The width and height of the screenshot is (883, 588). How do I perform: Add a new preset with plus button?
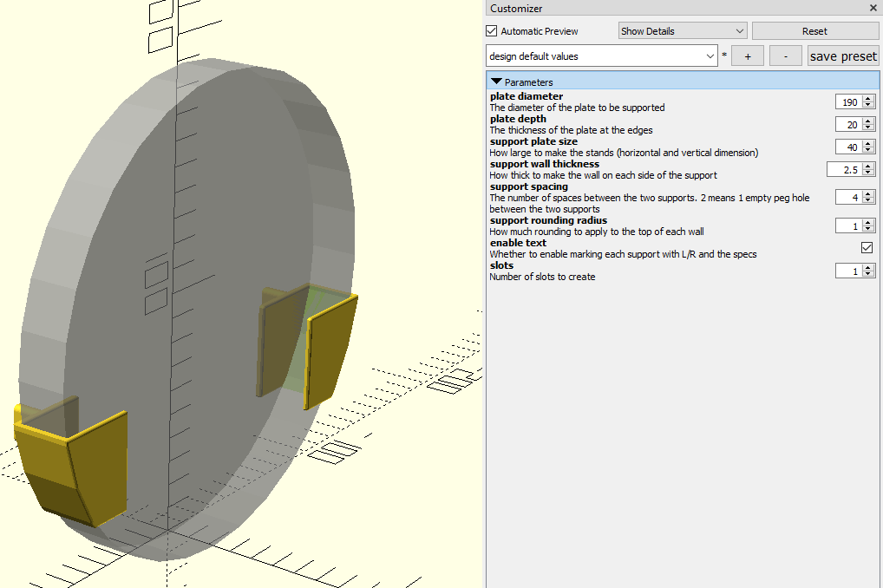point(748,56)
